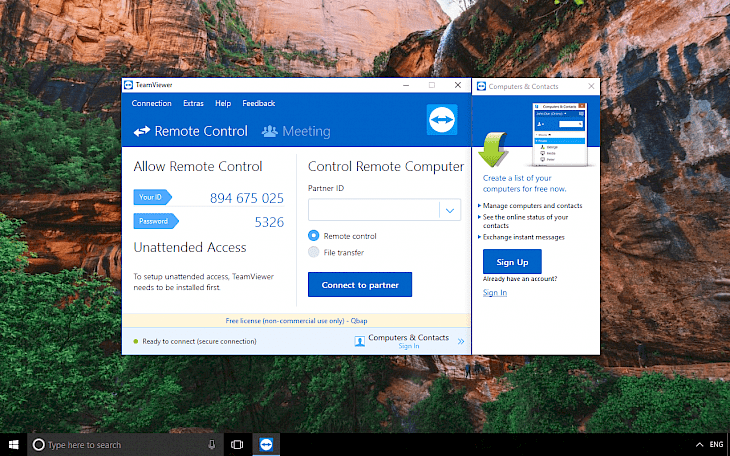Click Remote Control double-arrow icon
This screenshot has width=730, height=456.
click(x=142, y=131)
